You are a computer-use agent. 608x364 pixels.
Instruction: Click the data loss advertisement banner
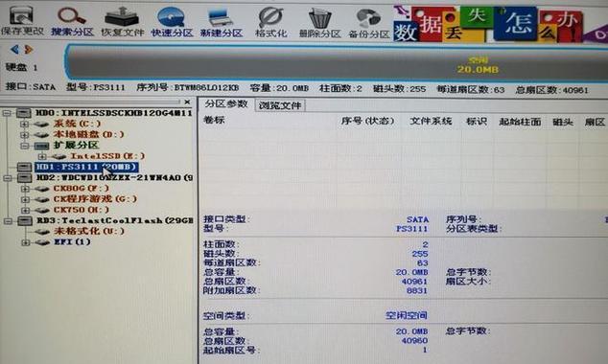coord(501,23)
